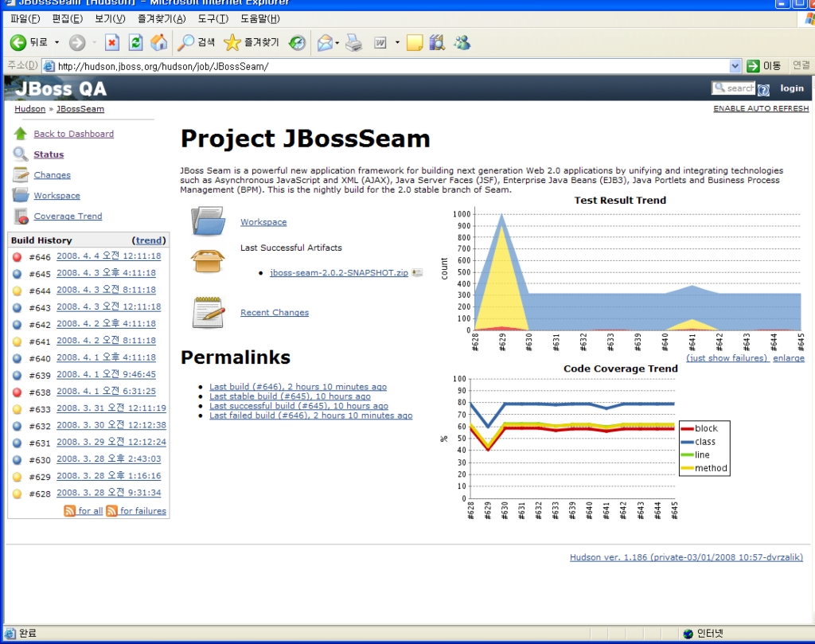
Task: Click the yellow note toolbar icon
Action: [414, 43]
